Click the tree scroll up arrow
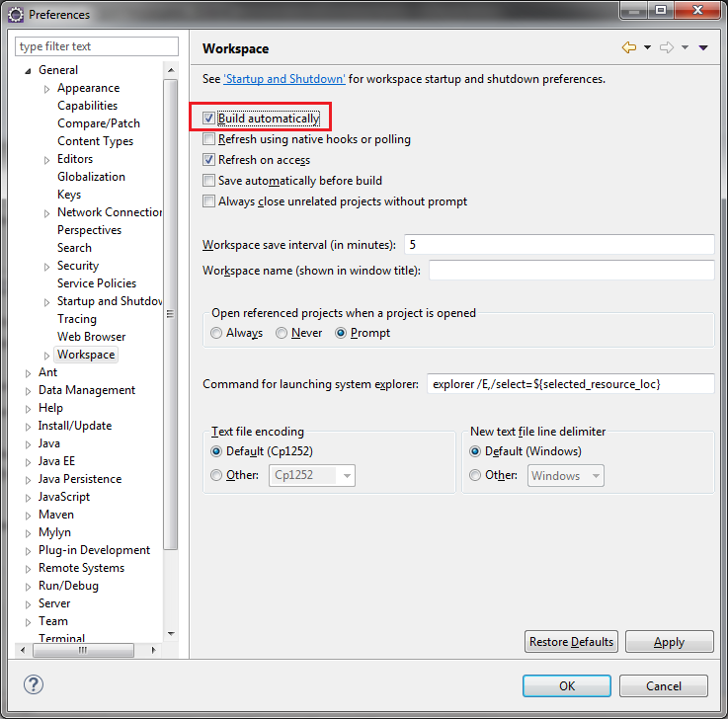The width and height of the screenshot is (728, 719). (171, 70)
